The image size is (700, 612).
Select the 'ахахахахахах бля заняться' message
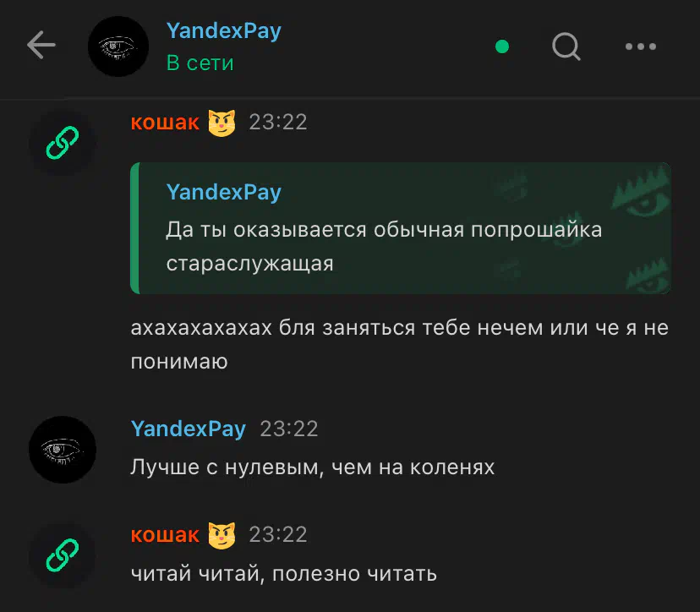pos(400,344)
